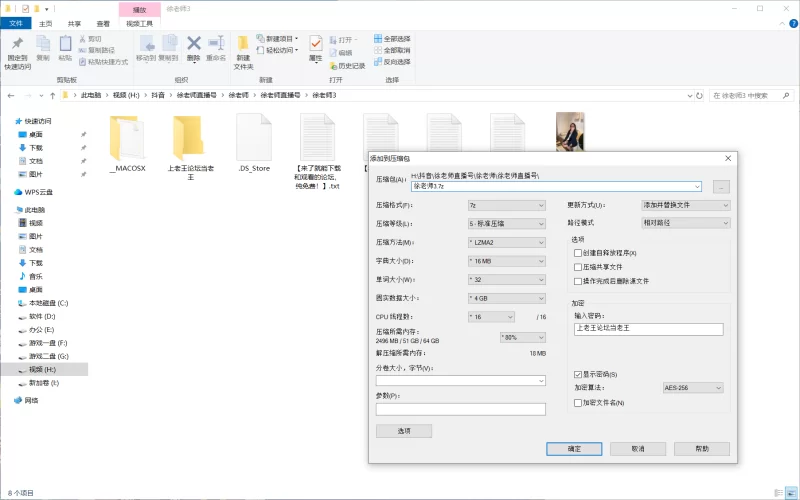This screenshot has width=800, height=500.
Task: Enable 加密文件名 checkbox
Action: [578, 402]
